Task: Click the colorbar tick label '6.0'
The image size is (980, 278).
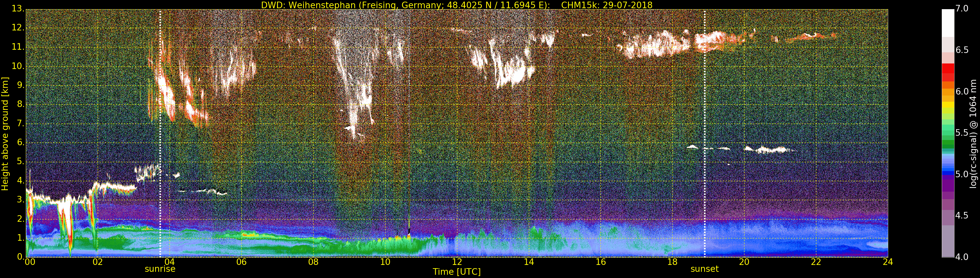Action: (962, 91)
